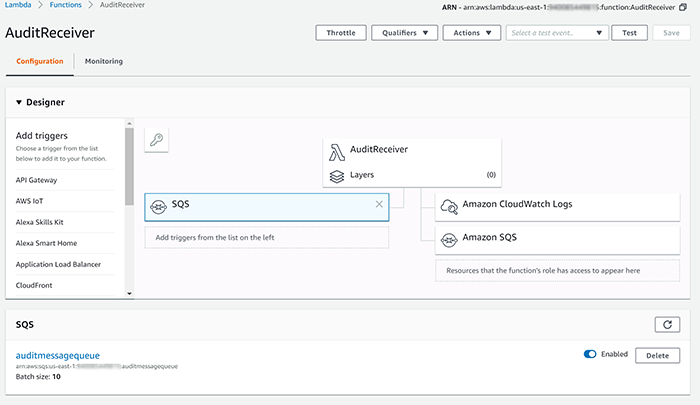
Task: Click the Throttle button
Action: (341, 32)
